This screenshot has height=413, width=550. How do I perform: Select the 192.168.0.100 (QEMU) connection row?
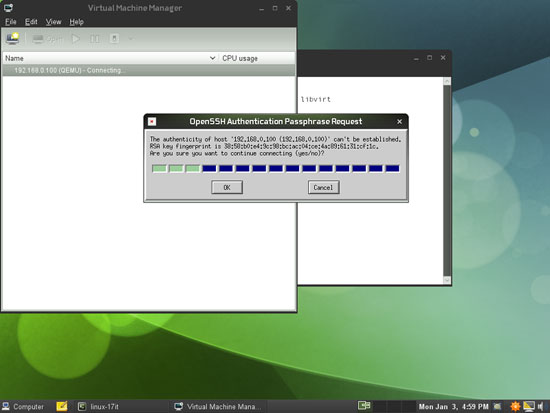click(x=148, y=70)
